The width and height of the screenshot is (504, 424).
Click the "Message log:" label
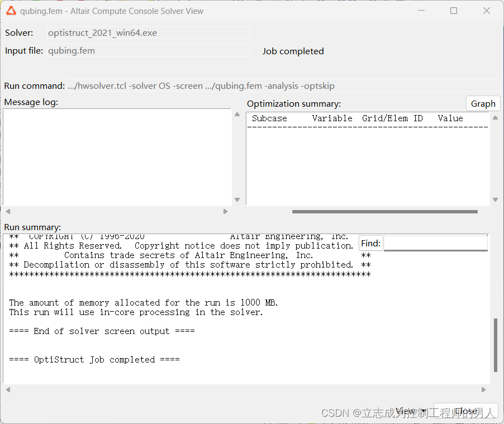pyautogui.click(x=31, y=102)
